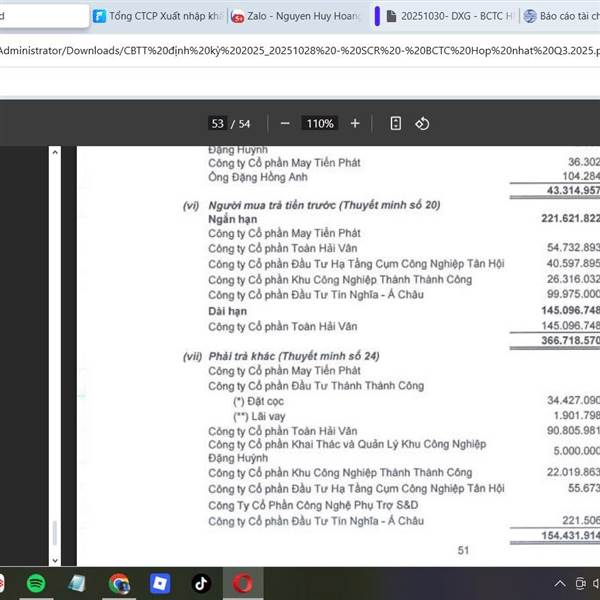Launch Roblox from the taskbar
The height and width of the screenshot is (600, 600).
coord(160,584)
